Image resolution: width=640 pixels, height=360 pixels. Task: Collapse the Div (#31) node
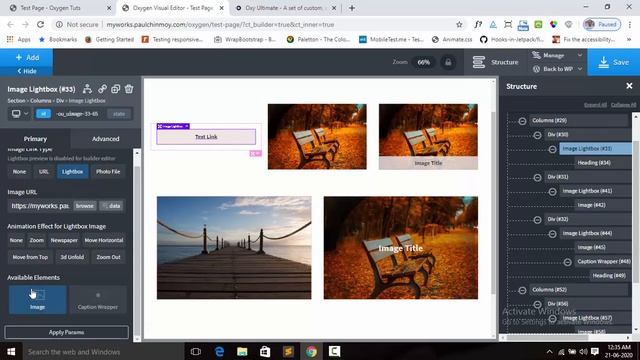(537, 178)
